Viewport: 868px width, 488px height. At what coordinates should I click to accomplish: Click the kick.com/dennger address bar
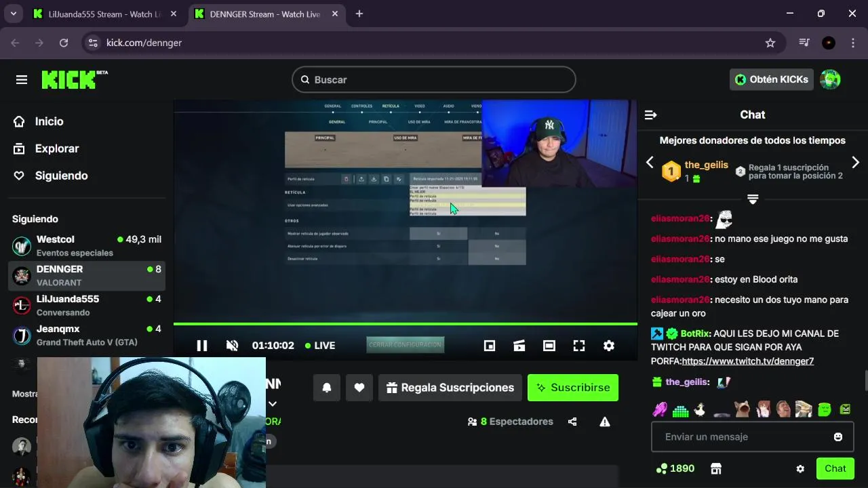pyautogui.click(x=434, y=43)
